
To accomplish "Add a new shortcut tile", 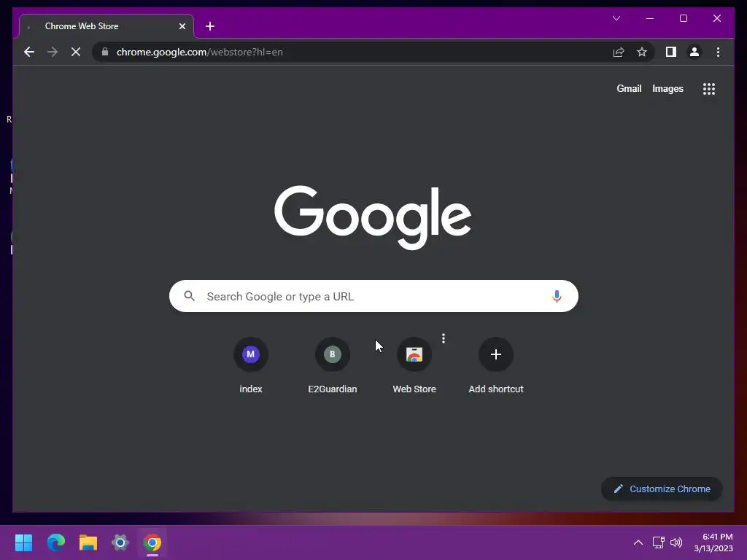I will pos(496,365).
